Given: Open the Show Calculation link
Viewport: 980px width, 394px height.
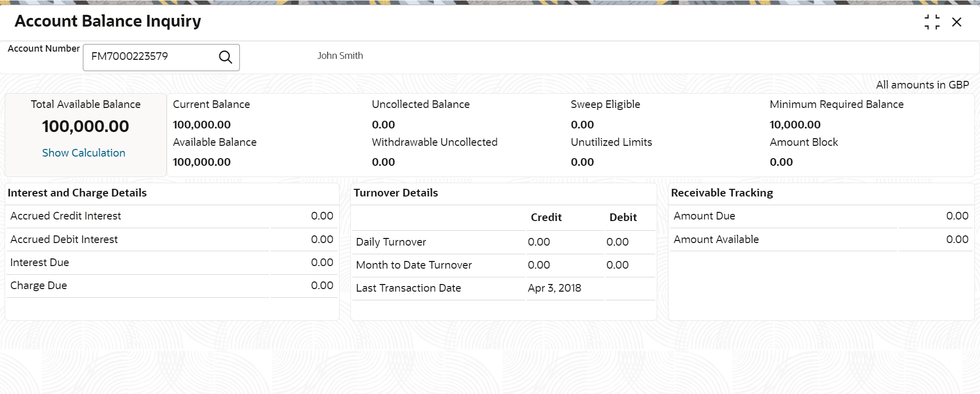Looking at the screenshot, I should click(x=83, y=153).
